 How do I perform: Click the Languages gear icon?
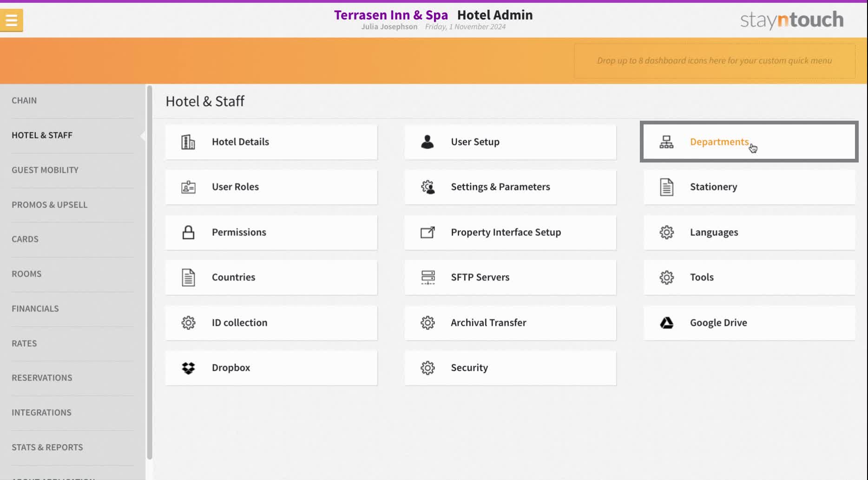666,232
